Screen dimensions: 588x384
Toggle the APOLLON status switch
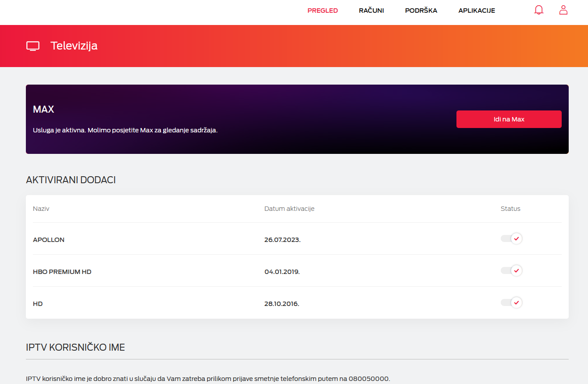(511, 238)
